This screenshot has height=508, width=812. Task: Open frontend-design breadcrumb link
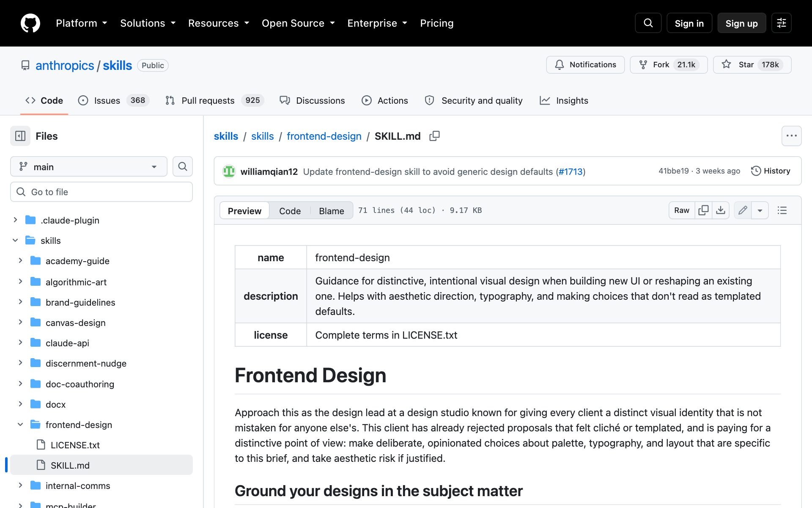click(324, 136)
